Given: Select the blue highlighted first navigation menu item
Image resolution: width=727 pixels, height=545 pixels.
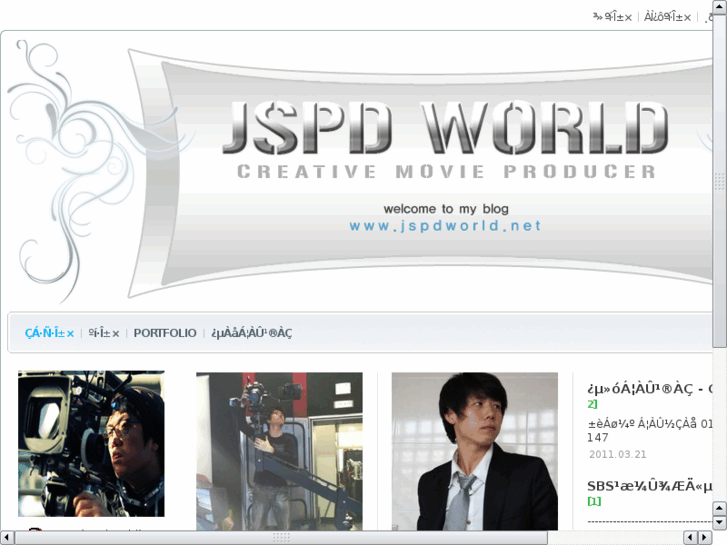Looking at the screenshot, I should tap(49, 333).
